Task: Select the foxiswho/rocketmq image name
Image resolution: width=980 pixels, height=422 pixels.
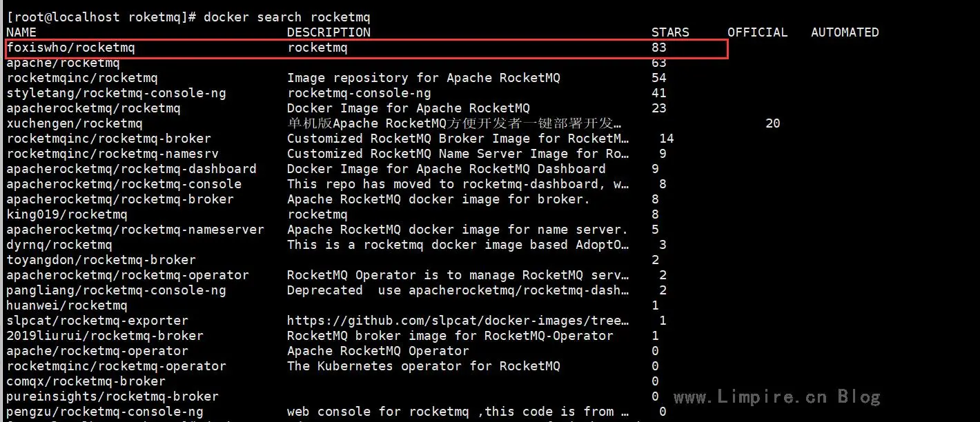Action: pyautogui.click(x=70, y=48)
